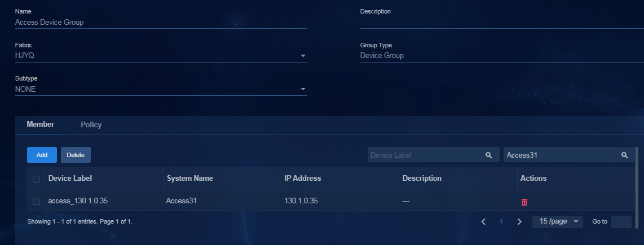Click the member list vertical scrollbar
This screenshot has height=245, width=644.
point(637,188)
